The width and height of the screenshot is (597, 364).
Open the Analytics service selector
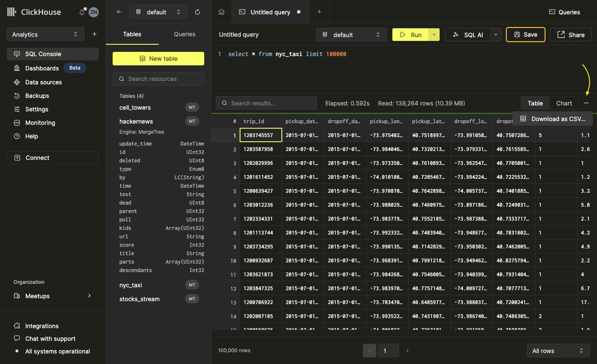point(45,35)
